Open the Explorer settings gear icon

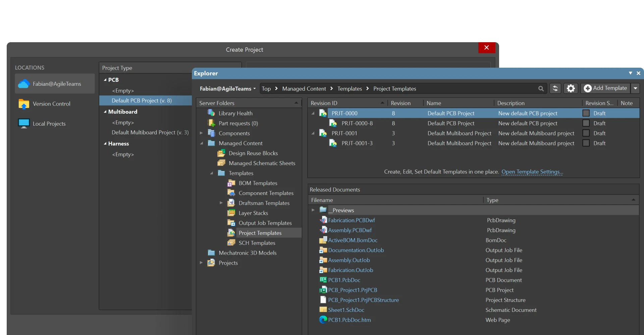click(x=571, y=88)
